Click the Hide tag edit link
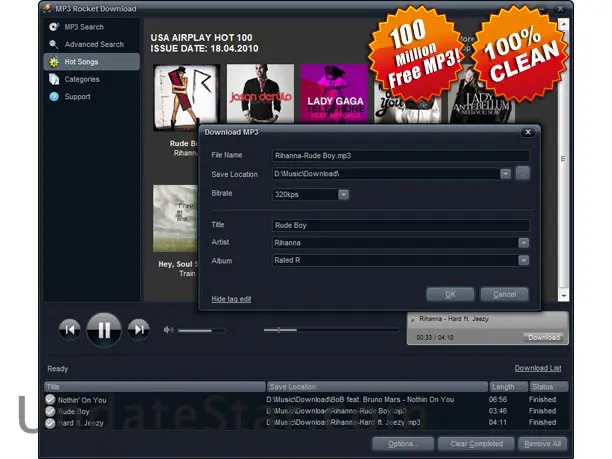Viewport: 612px width, 459px height. [231, 299]
